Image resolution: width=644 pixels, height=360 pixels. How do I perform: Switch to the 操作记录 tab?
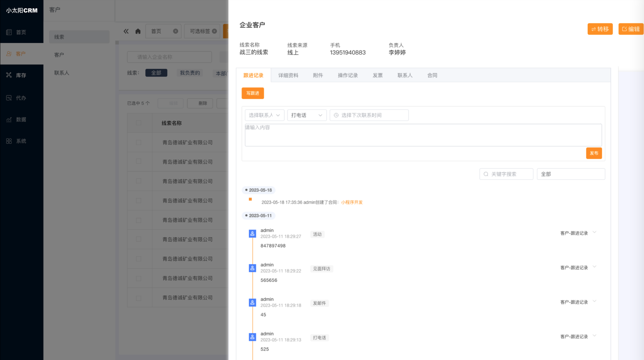pyautogui.click(x=348, y=75)
